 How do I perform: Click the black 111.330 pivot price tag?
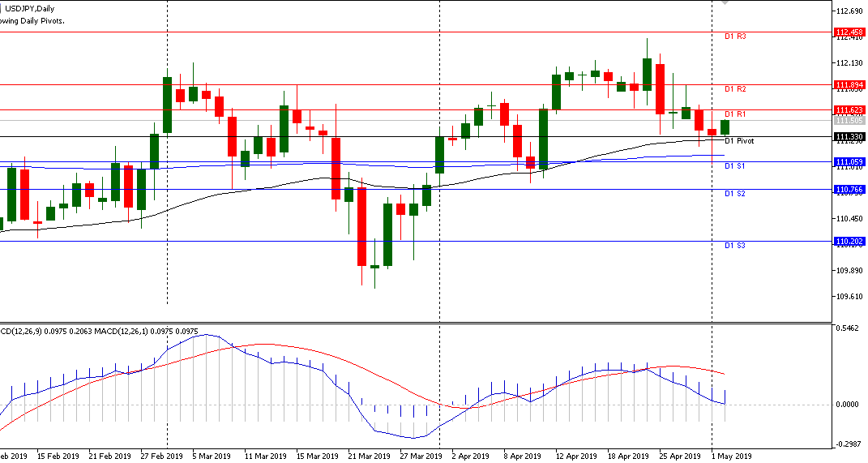click(849, 137)
